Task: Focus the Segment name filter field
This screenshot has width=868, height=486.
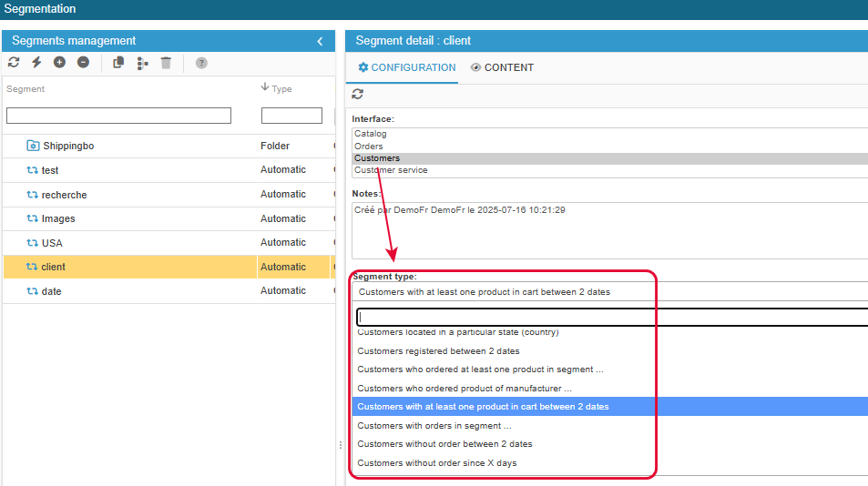Action: pos(118,116)
